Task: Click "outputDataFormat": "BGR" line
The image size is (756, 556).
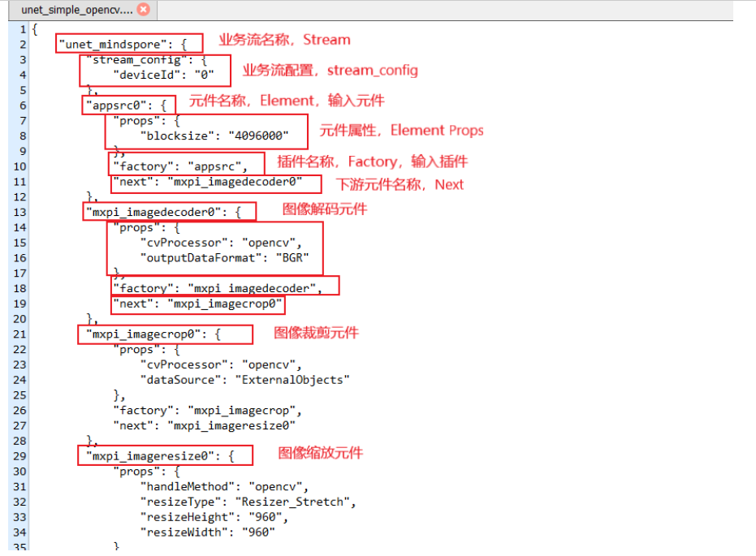Action: click(x=225, y=258)
